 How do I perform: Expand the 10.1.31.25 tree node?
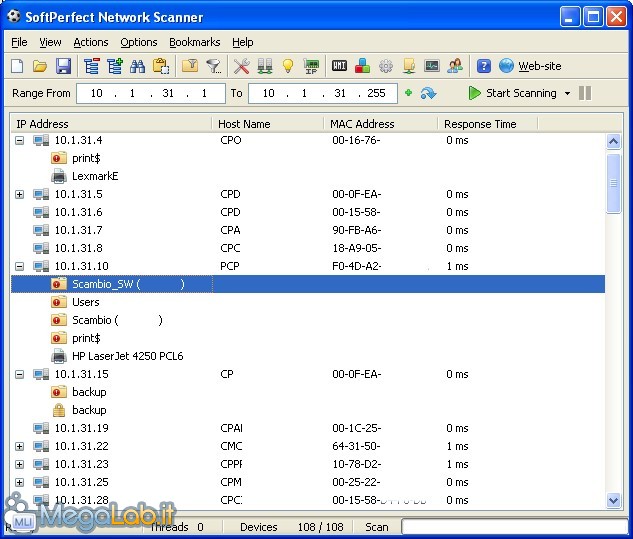point(19,482)
